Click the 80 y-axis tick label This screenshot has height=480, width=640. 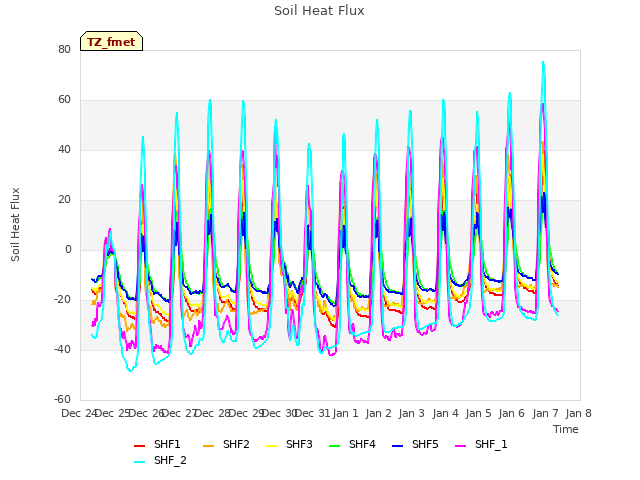click(x=64, y=50)
